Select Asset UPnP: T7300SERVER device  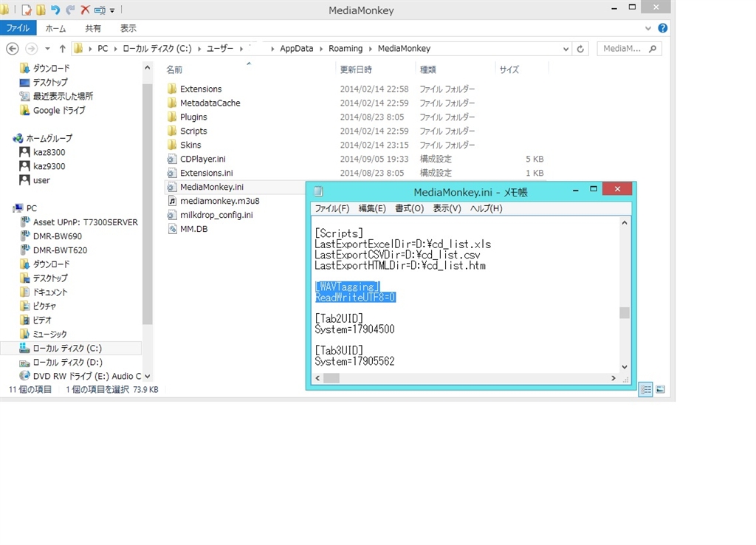pyautogui.click(x=79, y=222)
